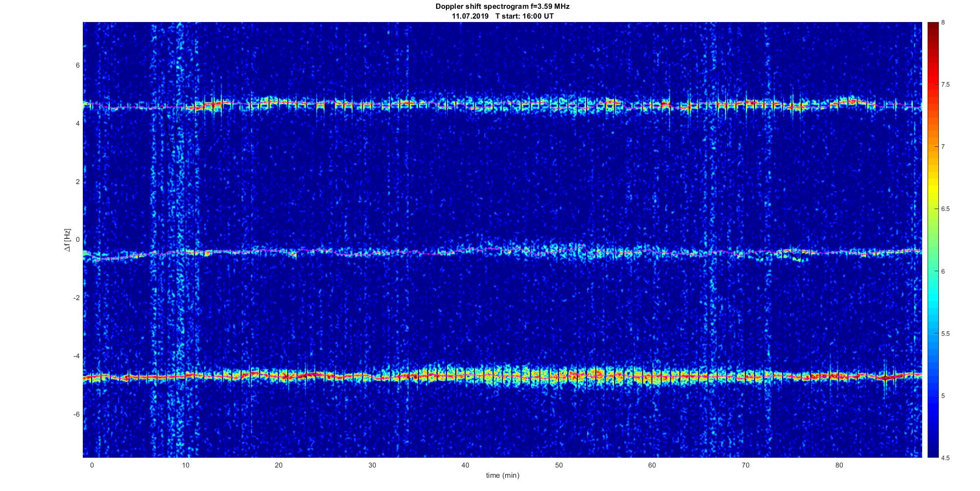The height and width of the screenshot is (491, 980).
Task: Click the y-axis tick label '2'
Action: (77, 182)
